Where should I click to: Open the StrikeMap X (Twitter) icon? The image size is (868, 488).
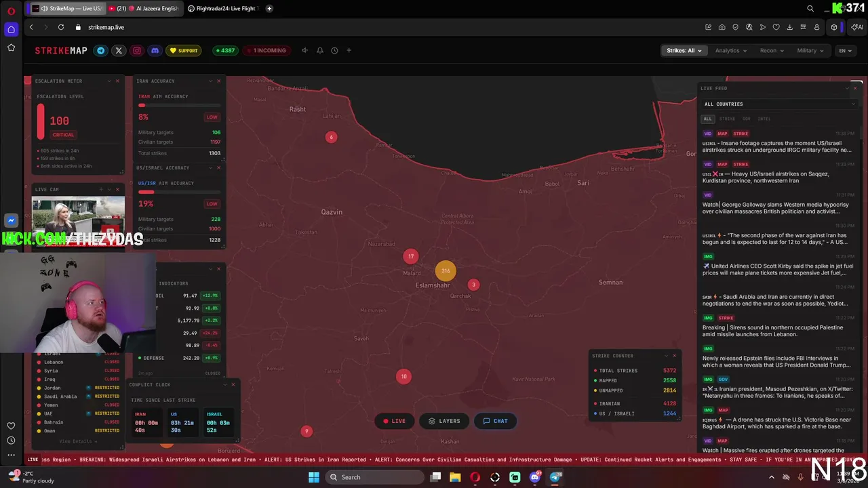pyautogui.click(x=119, y=50)
